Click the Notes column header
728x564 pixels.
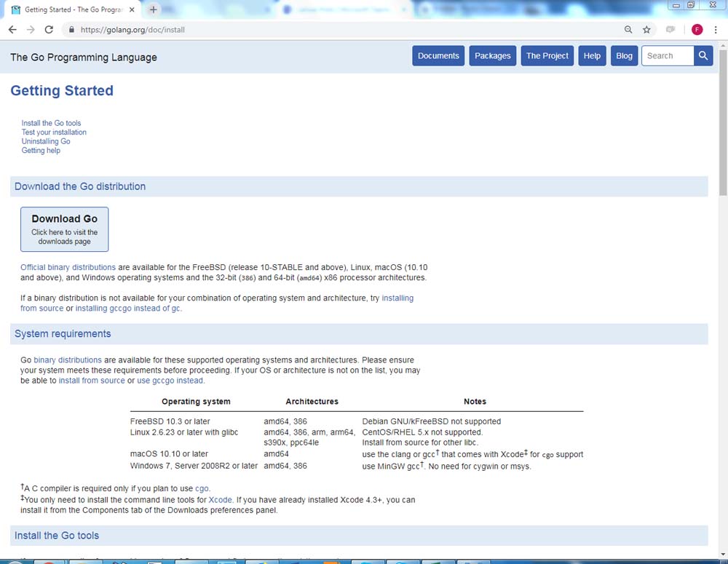pyautogui.click(x=475, y=402)
